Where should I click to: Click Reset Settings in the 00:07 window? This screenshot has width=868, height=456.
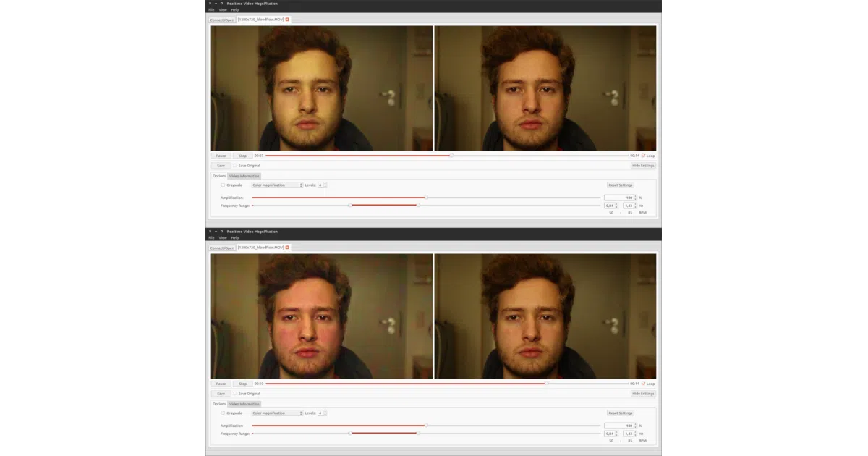click(621, 185)
